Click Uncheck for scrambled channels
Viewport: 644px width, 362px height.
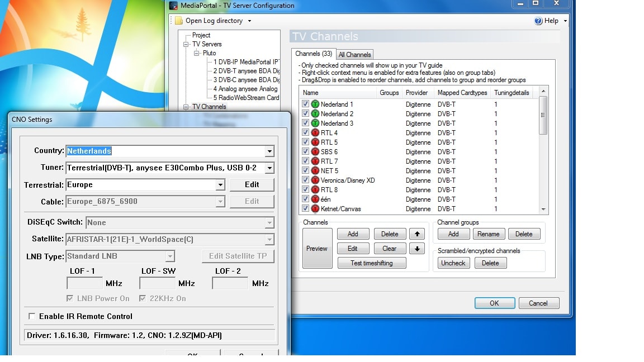[453, 263]
